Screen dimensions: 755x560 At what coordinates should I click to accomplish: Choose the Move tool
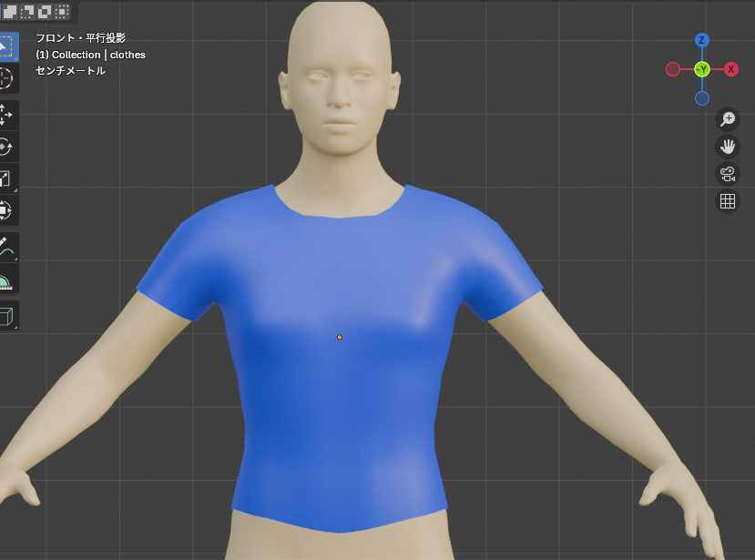tap(5, 115)
